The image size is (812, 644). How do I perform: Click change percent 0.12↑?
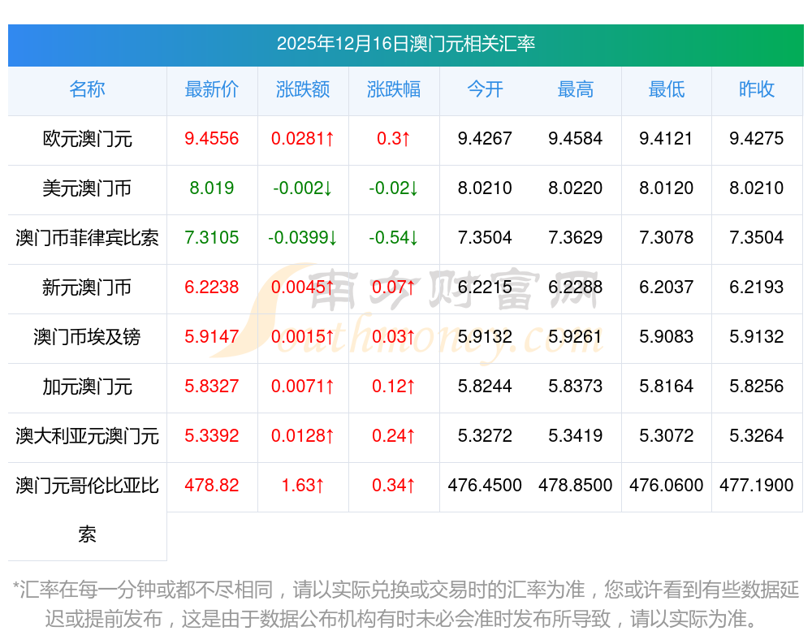(x=394, y=386)
